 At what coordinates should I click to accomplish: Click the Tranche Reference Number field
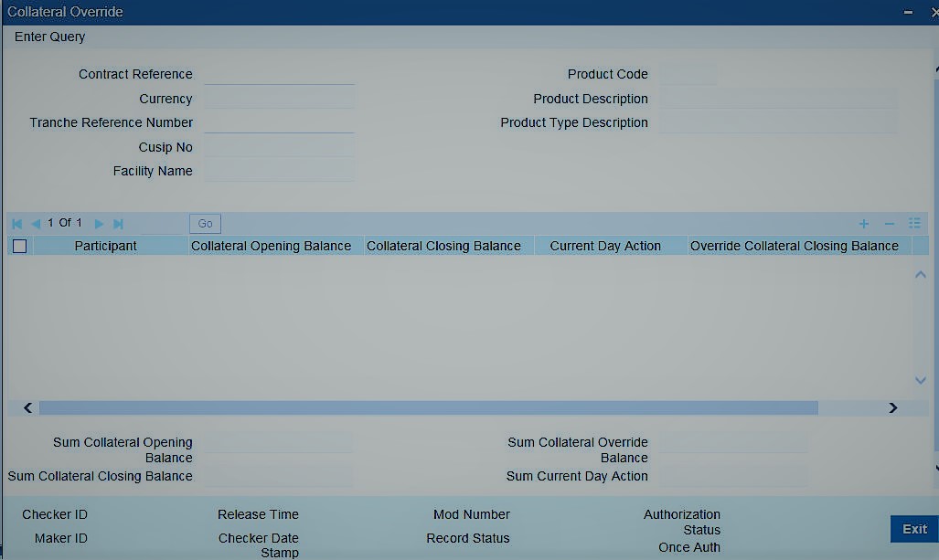(x=279, y=122)
